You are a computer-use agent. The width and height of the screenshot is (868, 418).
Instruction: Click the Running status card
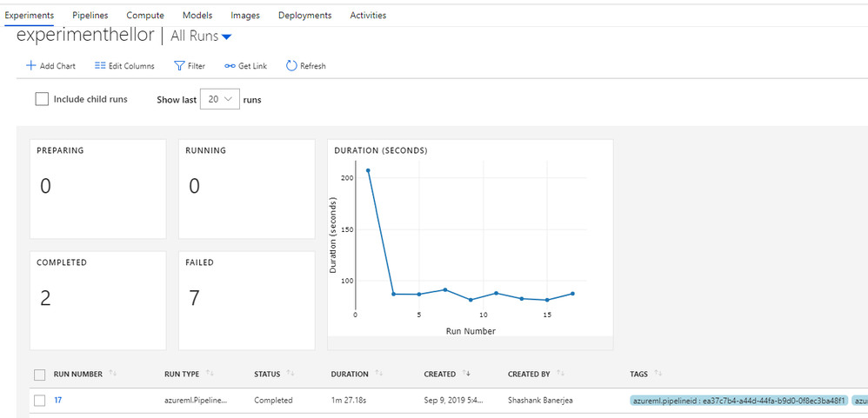pos(247,189)
